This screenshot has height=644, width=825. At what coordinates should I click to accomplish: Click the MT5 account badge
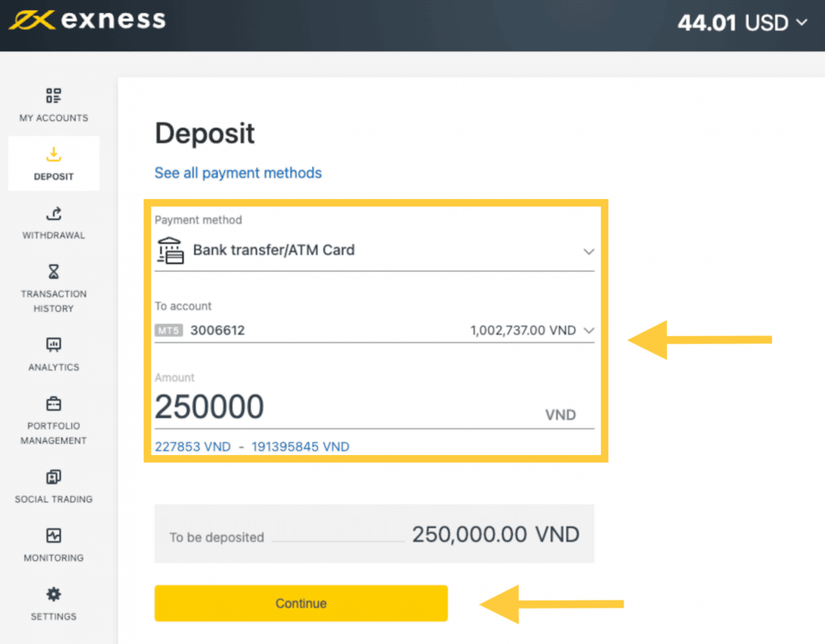pyautogui.click(x=169, y=331)
